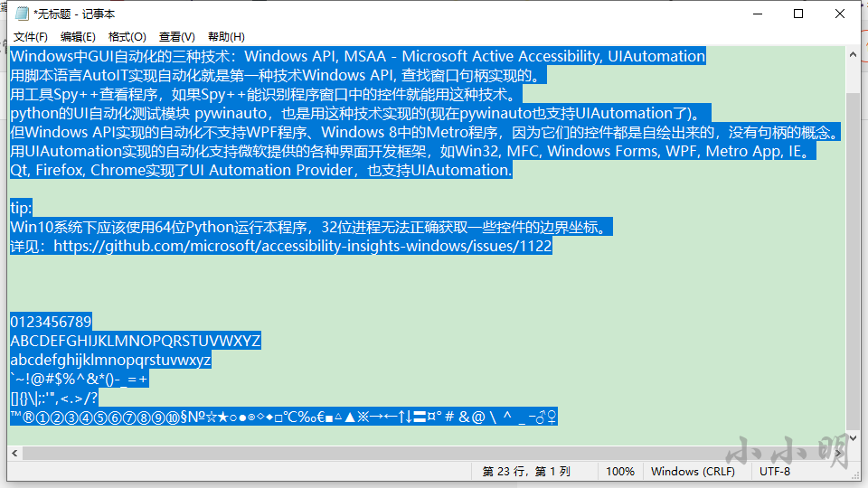Click the special characters line starting ™®①②
This screenshot has height=488, width=868.
[283, 417]
